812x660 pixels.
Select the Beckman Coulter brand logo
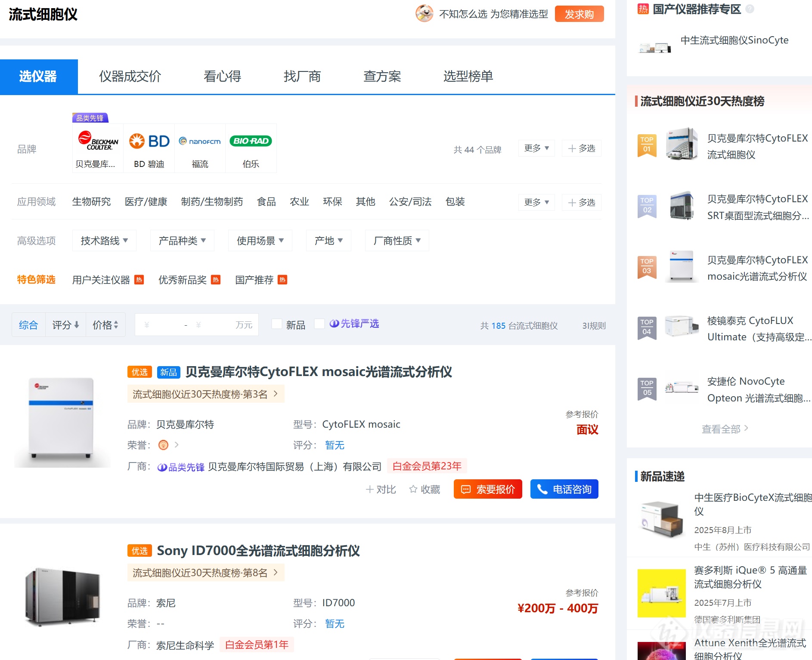(x=98, y=141)
